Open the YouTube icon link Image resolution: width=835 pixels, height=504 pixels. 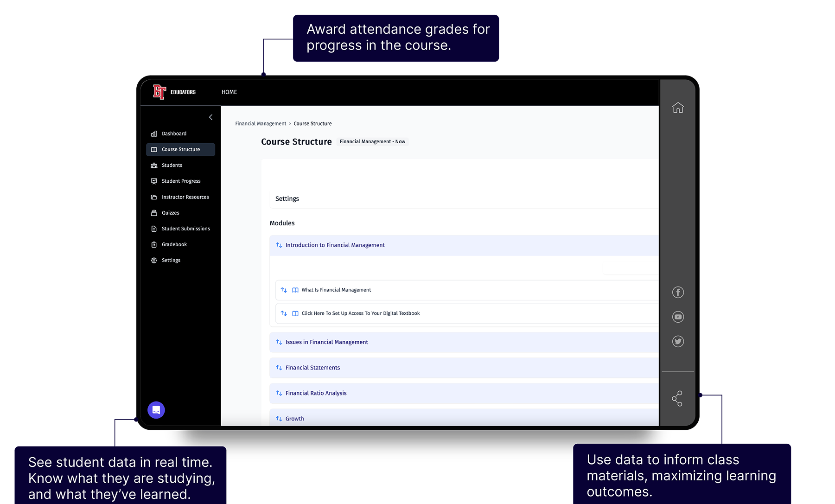click(678, 317)
